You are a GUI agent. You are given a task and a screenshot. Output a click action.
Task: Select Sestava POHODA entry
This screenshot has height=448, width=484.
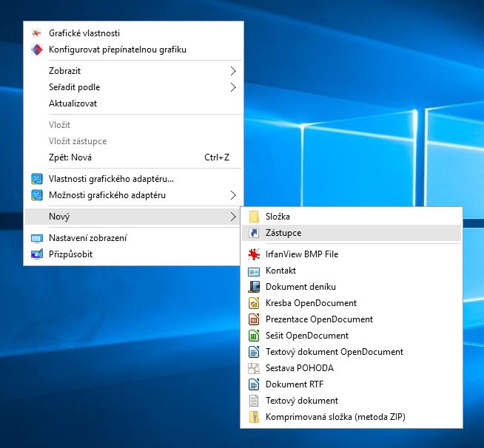tap(352, 368)
